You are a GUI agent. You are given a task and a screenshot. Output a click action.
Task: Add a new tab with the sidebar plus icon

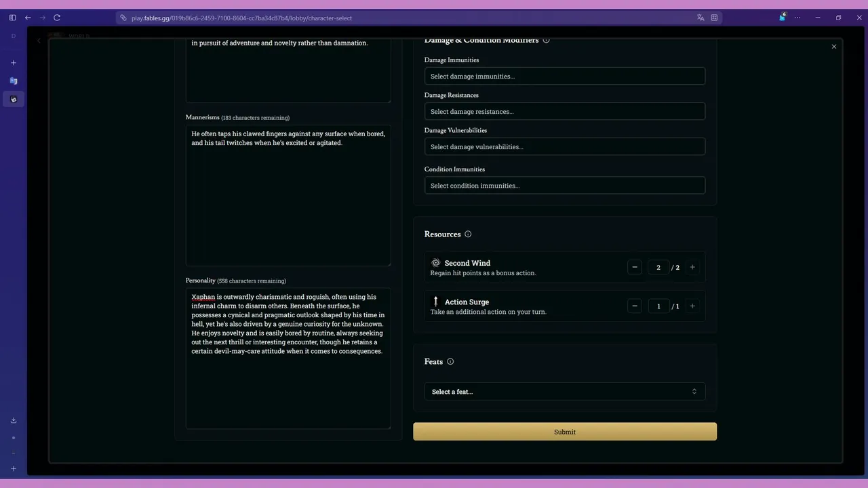(13, 62)
